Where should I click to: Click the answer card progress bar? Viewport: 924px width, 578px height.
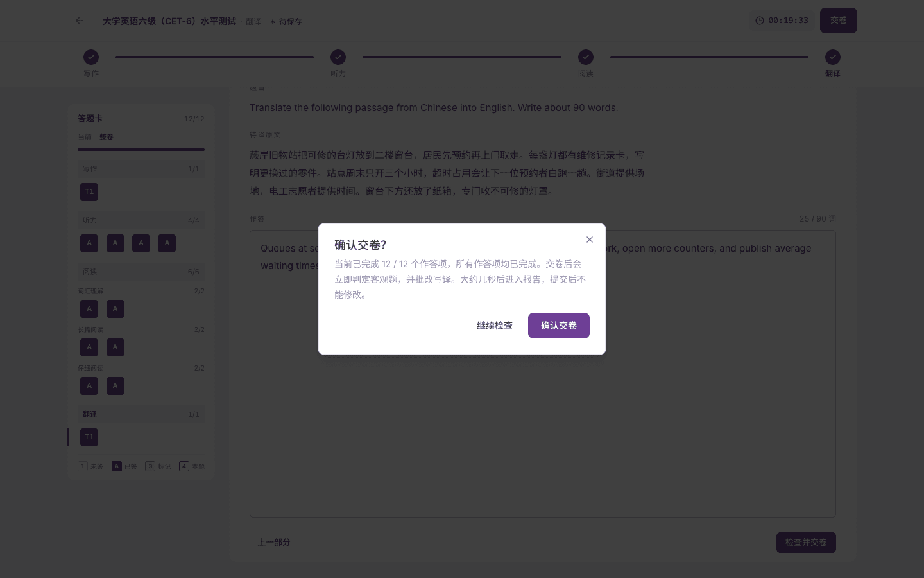coord(141,150)
